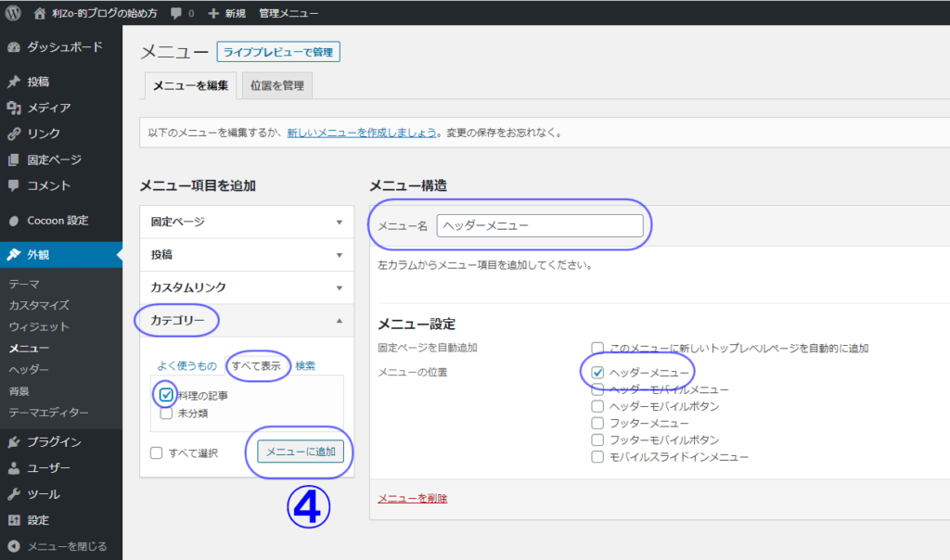Click the home icon beside site name
This screenshot has height=560, width=950.
point(39,14)
